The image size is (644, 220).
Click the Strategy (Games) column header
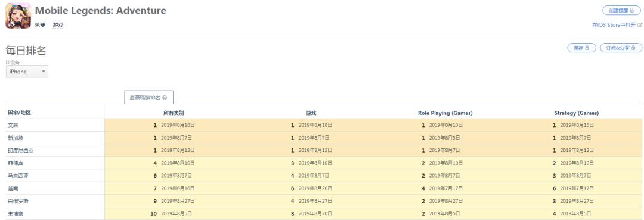(576, 113)
